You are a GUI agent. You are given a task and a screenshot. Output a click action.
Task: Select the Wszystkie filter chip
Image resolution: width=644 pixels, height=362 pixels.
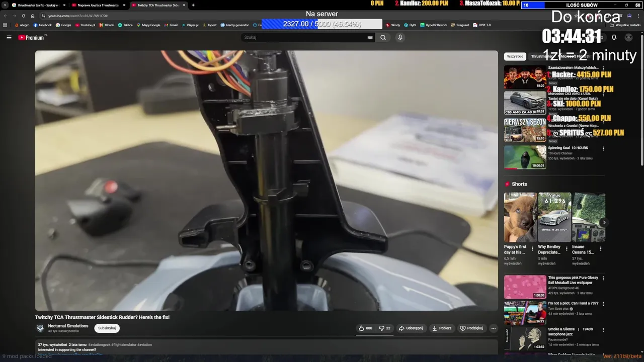pos(515,56)
